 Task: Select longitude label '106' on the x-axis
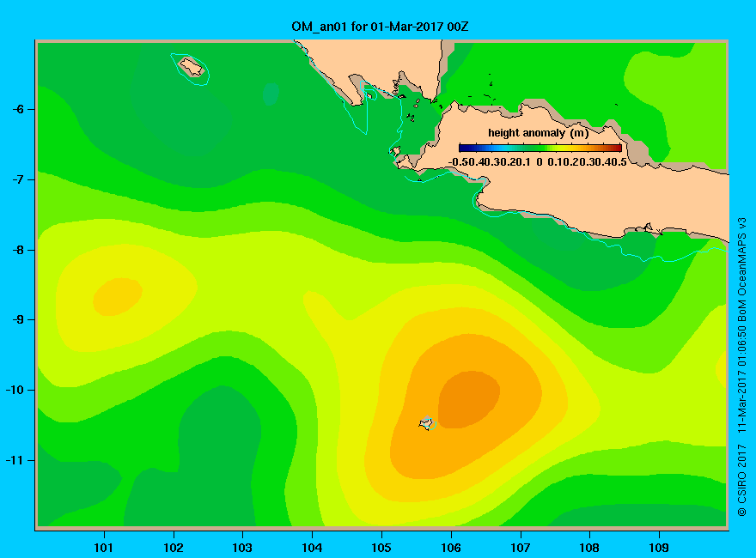451,548
